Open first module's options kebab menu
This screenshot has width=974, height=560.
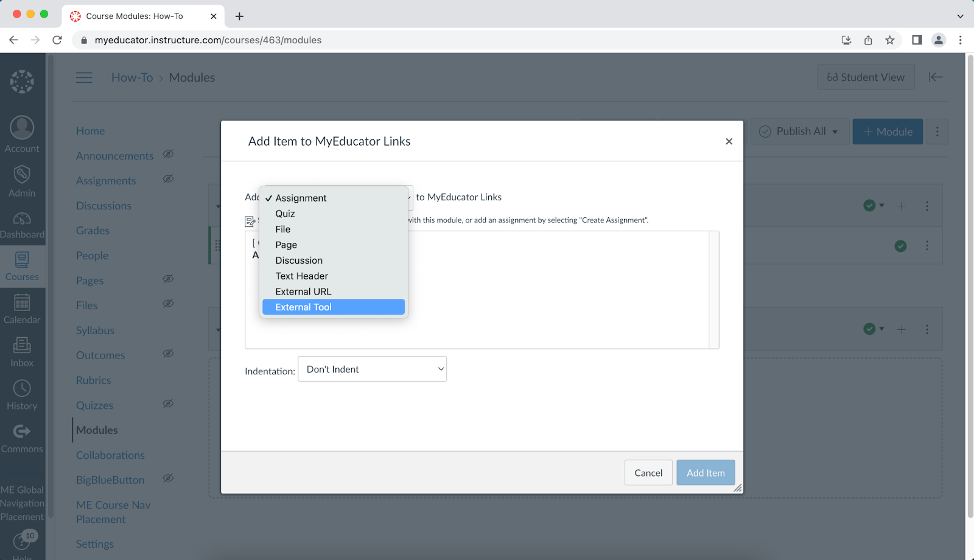click(x=927, y=206)
